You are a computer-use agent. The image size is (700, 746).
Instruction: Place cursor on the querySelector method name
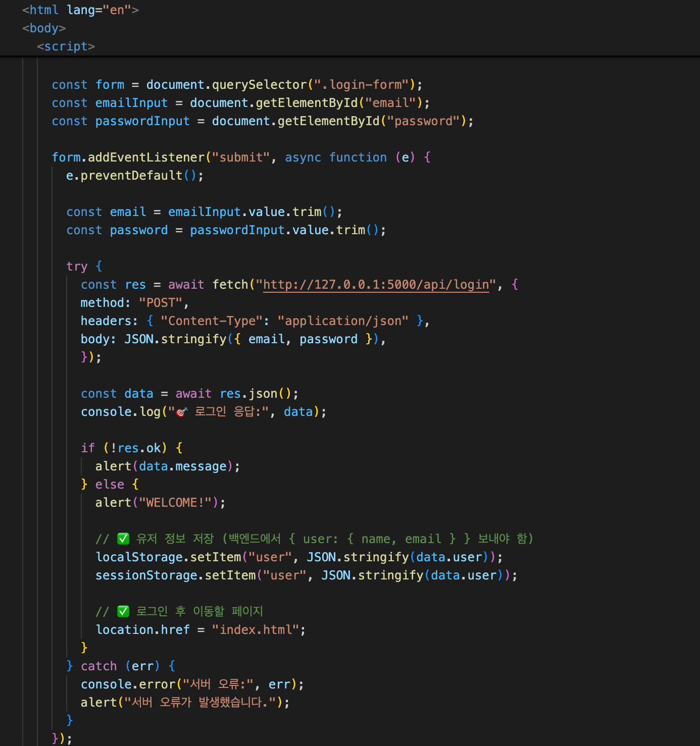[x=259, y=85]
